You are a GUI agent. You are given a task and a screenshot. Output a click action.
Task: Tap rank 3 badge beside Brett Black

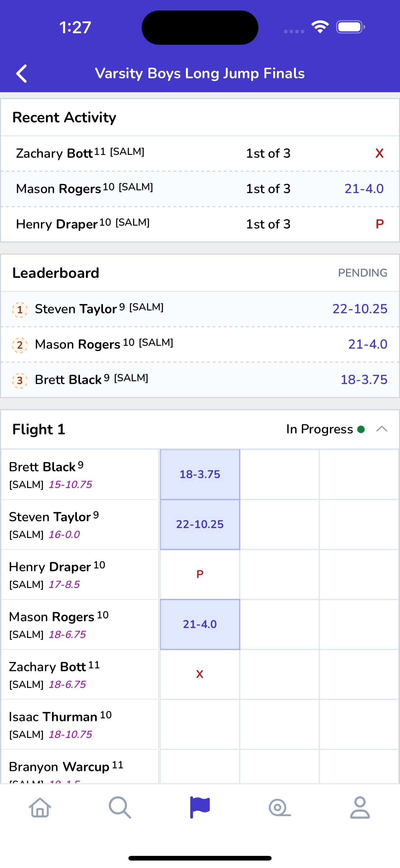coord(20,380)
